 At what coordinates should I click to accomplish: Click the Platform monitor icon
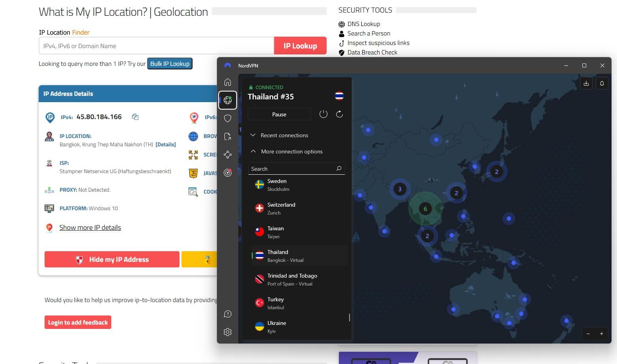(x=49, y=208)
